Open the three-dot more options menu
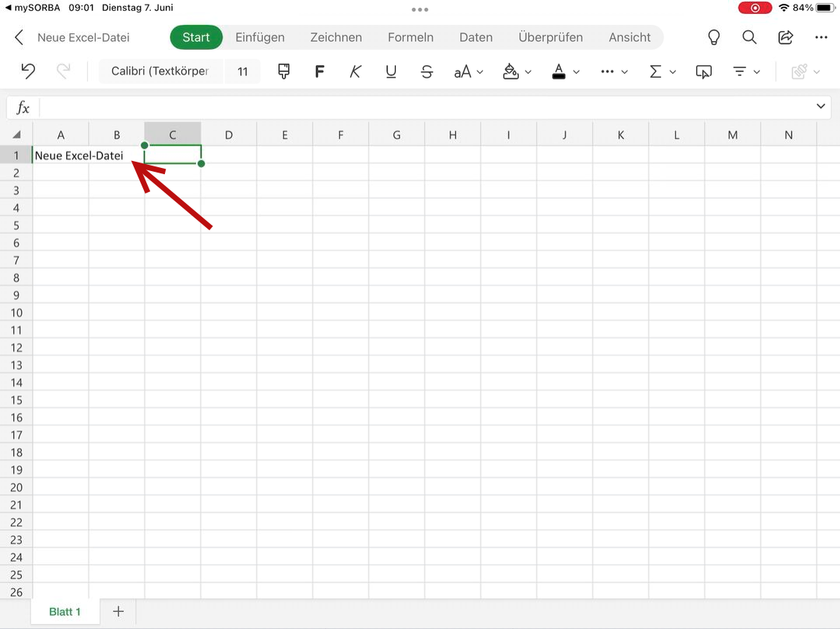Screen dimensions: 840x629 point(821,37)
